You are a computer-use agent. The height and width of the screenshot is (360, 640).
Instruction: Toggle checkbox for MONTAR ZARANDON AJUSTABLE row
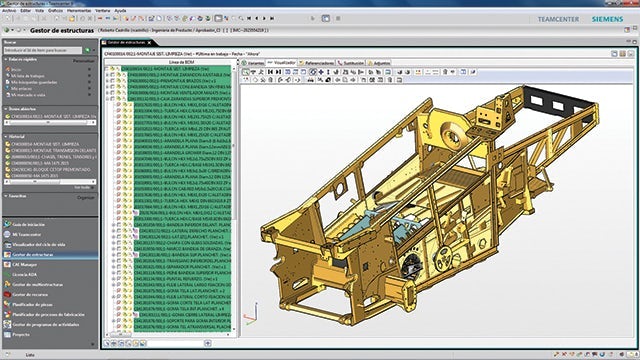(x=113, y=75)
